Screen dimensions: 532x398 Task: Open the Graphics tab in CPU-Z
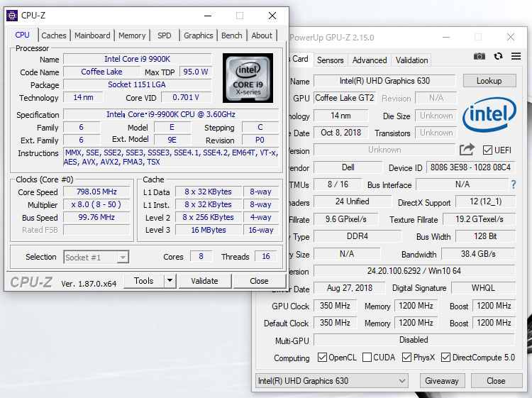(199, 35)
